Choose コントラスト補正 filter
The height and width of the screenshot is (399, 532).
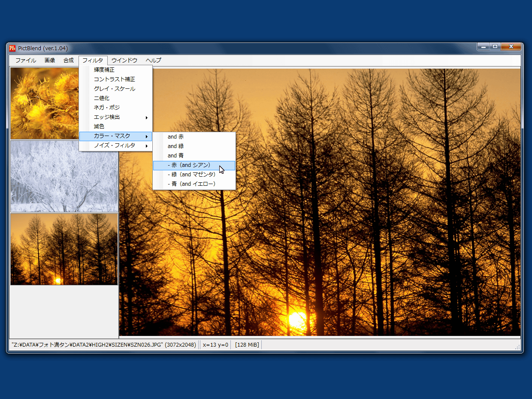tap(114, 79)
